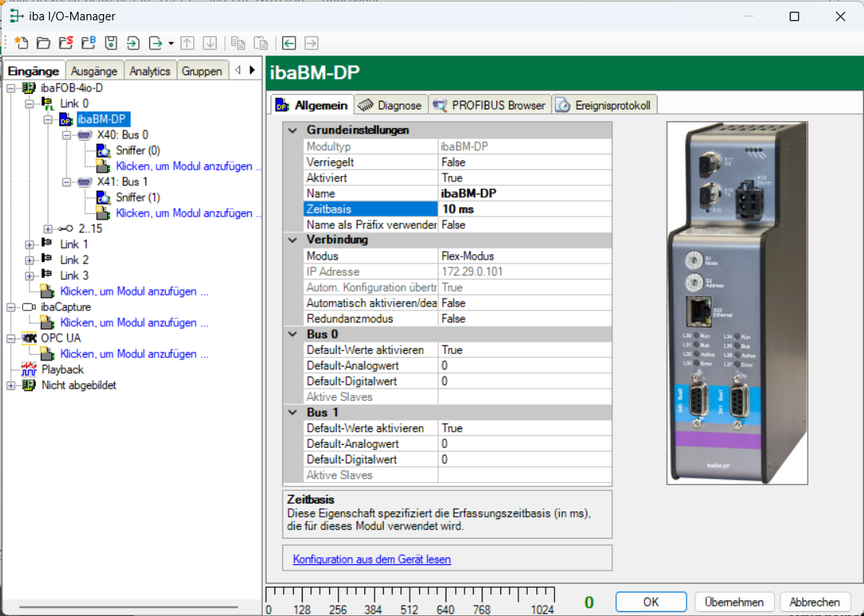Click the Zeitbasis value field 10 ms
Screen dimensions: 864x616
pos(524,209)
